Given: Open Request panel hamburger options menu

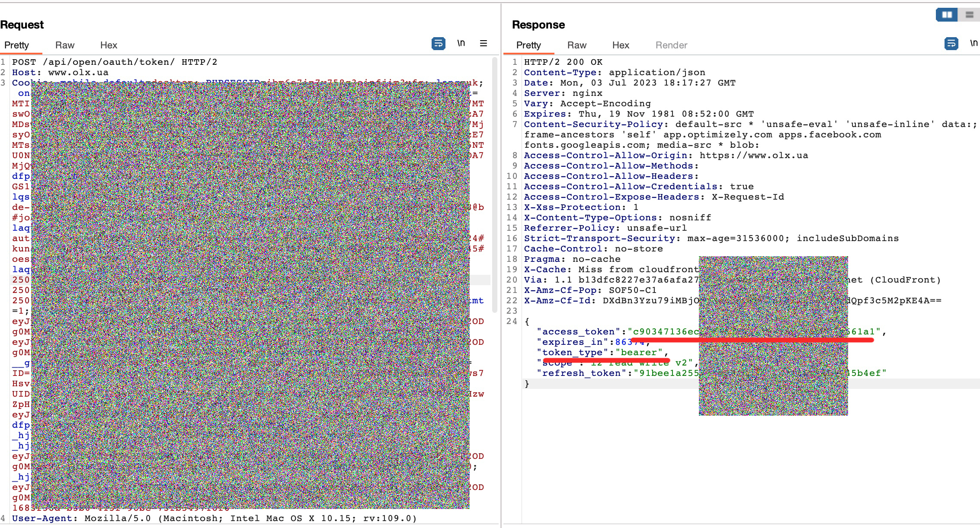Looking at the screenshot, I should pos(484,43).
